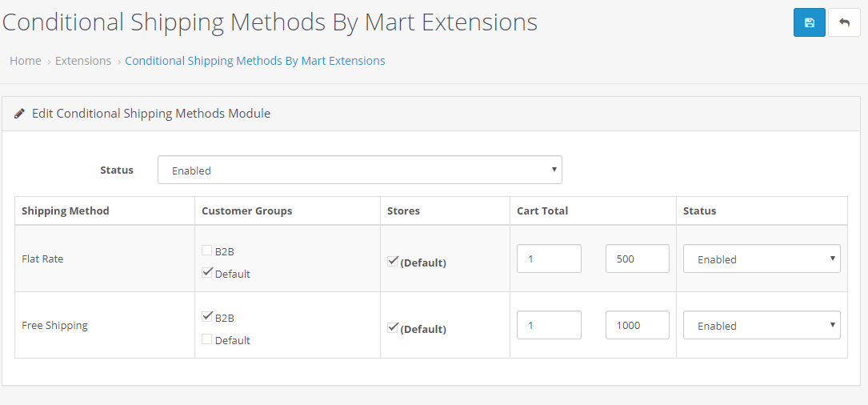Viewport: 868px width, 405px height.
Task: Click the Cart Total column header
Action: 542,211
